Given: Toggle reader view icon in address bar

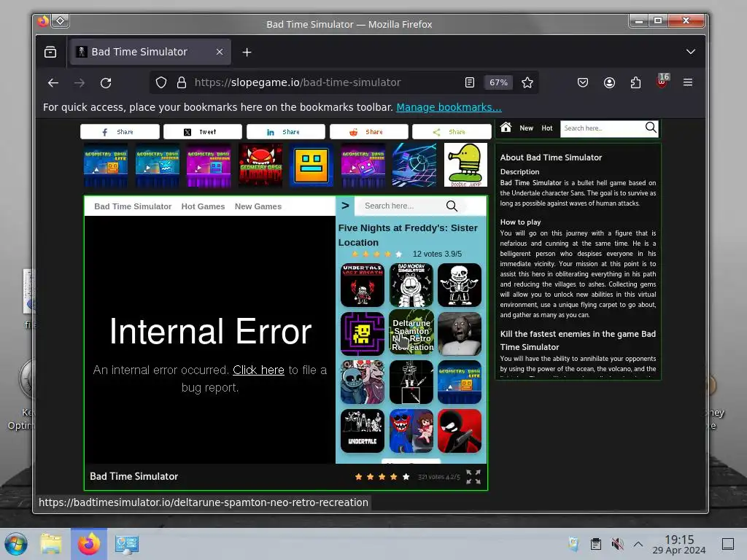Looking at the screenshot, I should click(x=470, y=83).
